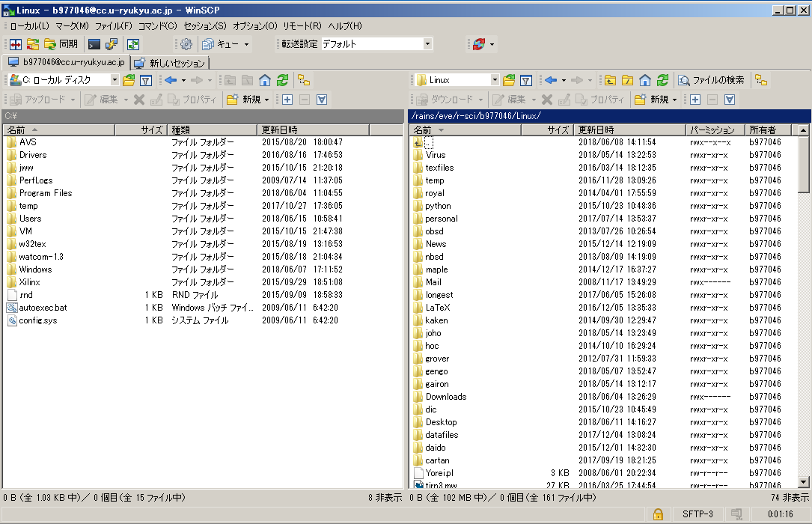This screenshot has height=524, width=812.
Task: Click remote 新規 new button
Action: coord(651,100)
